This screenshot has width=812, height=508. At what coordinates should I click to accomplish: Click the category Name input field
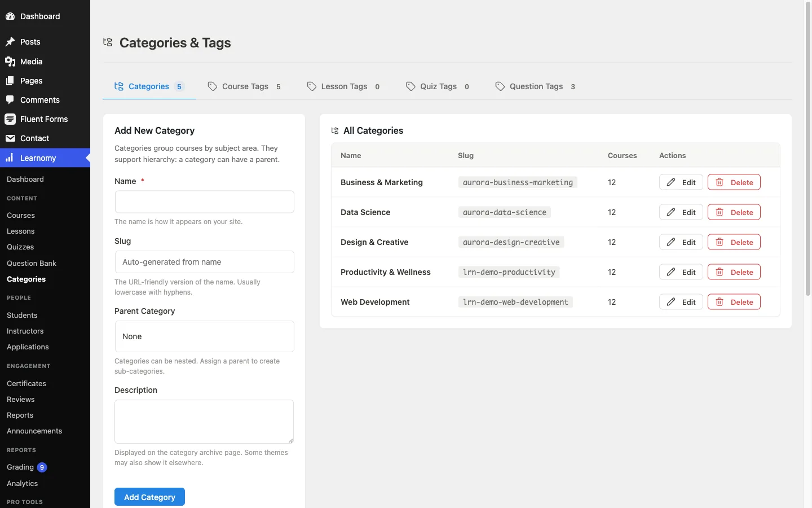point(204,202)
